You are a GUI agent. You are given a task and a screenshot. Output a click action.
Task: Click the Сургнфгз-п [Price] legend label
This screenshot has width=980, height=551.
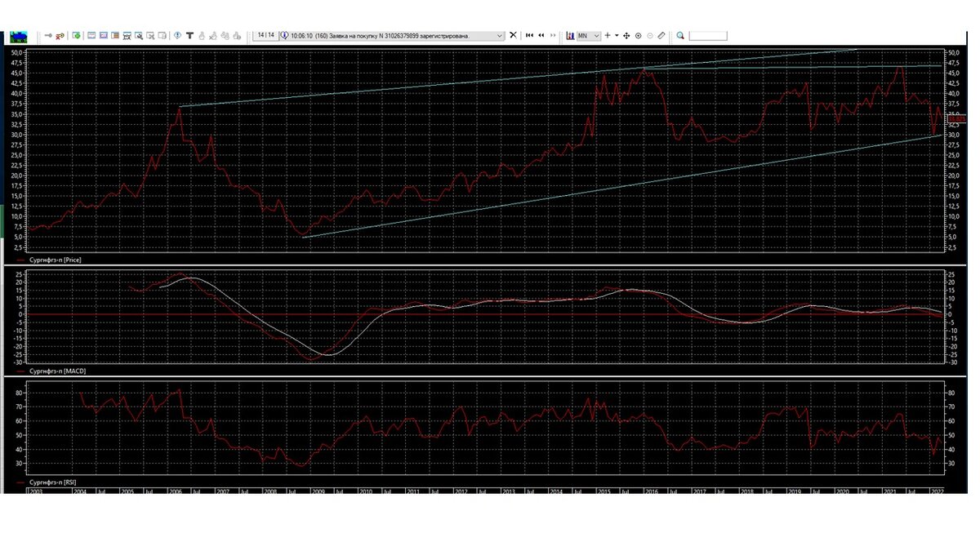point(55,259)
